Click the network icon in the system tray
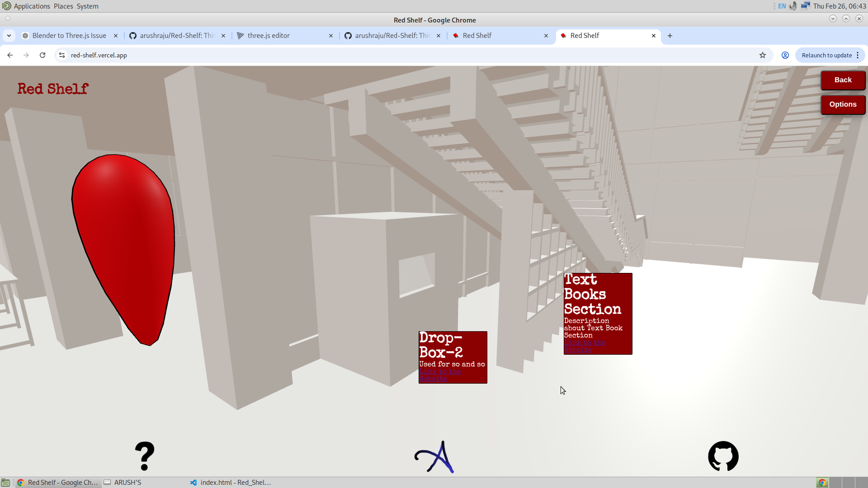 (806, 6)
